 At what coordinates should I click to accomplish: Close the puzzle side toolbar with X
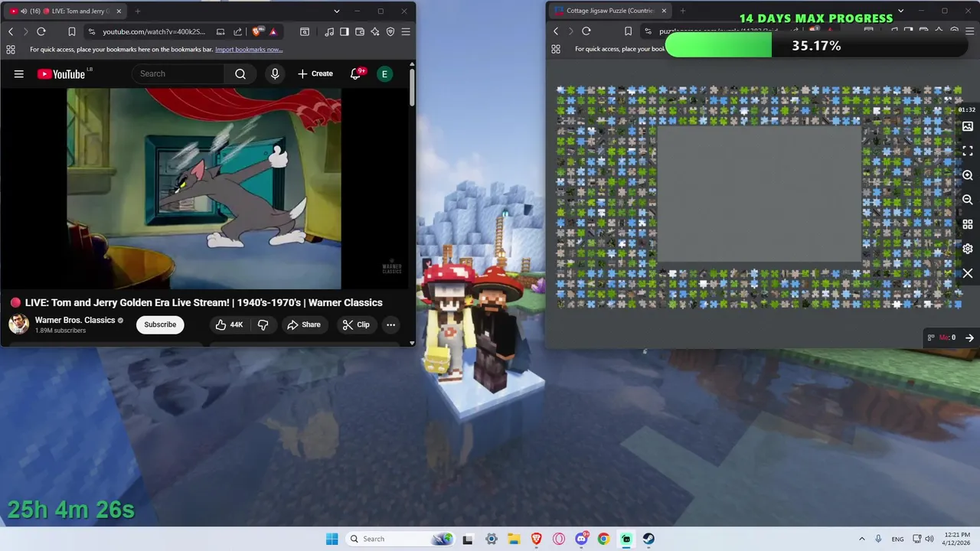(x=968, y=273)
